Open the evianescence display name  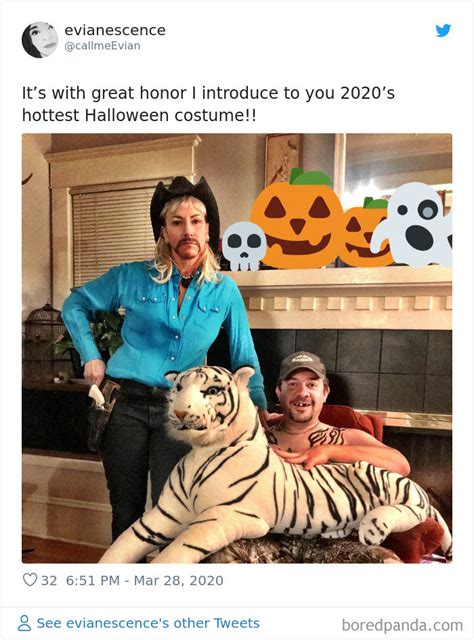[x=115, y=30]
